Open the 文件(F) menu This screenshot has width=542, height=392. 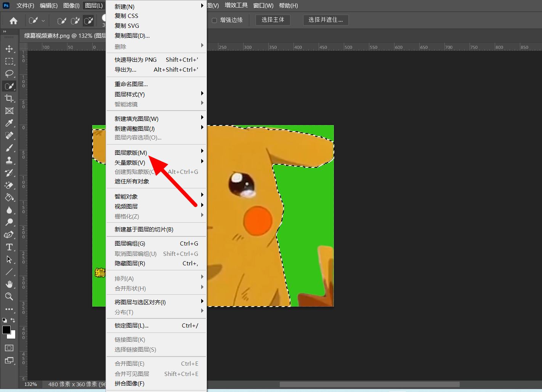click(x=25, y=5)
